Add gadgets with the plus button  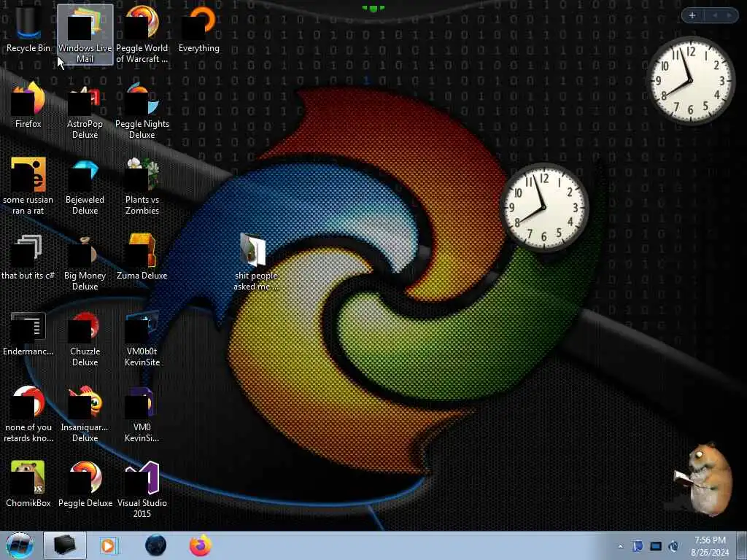click(692, 16)
